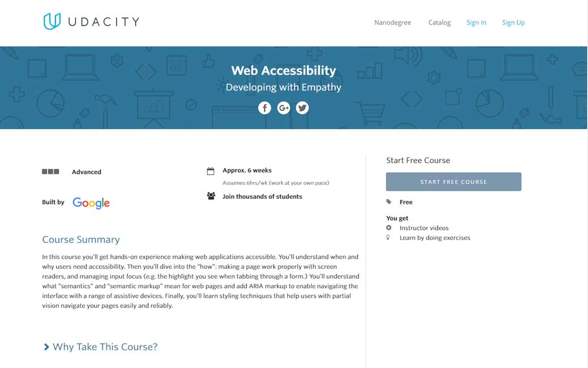The height and width of the screenshot is (368, 588).
Task: Click the Join thousands of students text
Action: (x=262, y=196)
